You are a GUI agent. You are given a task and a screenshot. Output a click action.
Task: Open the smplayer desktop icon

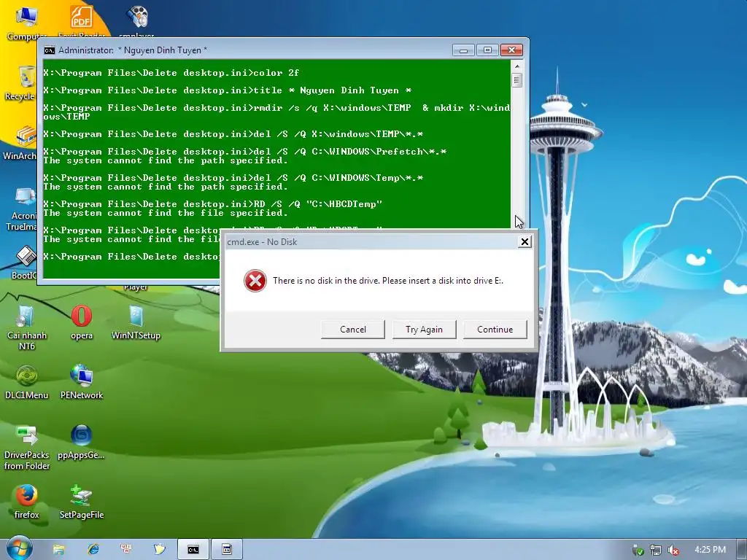(x=136, y=22)
